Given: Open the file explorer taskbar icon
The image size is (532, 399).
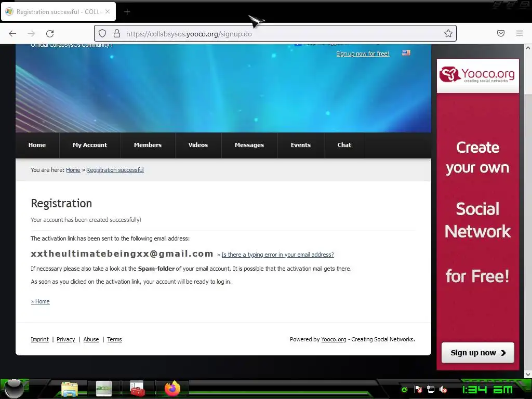Looking at the screenshot, I should coord(70,389).
